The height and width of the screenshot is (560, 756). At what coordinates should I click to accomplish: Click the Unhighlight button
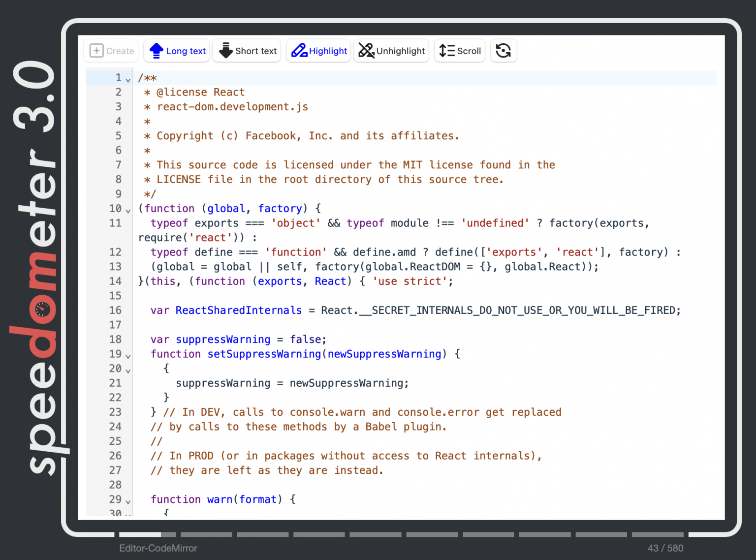[x=391, y=50]
